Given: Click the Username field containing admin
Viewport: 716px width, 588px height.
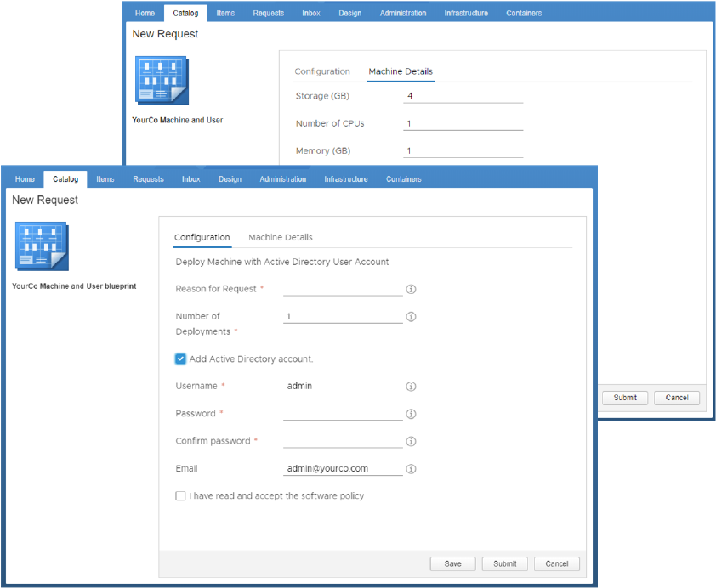Looking at the screenshot, I should [x=343, y=386].
